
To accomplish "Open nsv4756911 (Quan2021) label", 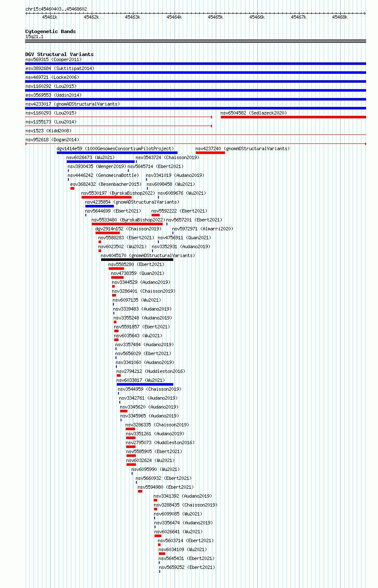I will [184, 238].
